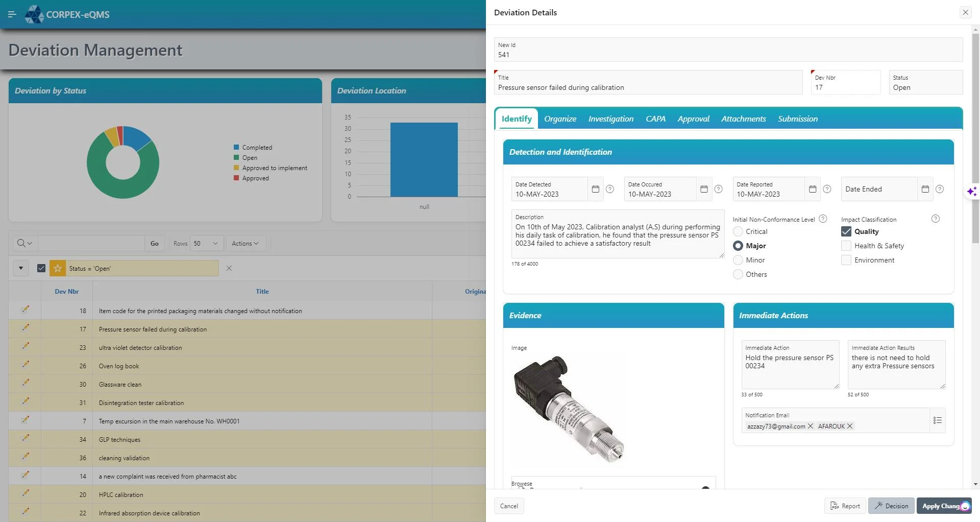Click the edit pencil for deviation 18
Viewport: 980px width, 522px height.
tap(25, 310)
